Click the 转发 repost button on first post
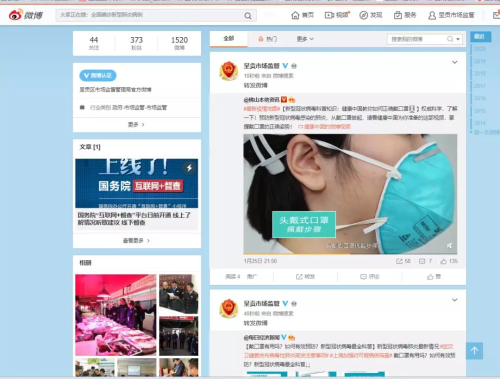This screenshot has width=500, height=379. pyautogui.click(x=305, y=277)
